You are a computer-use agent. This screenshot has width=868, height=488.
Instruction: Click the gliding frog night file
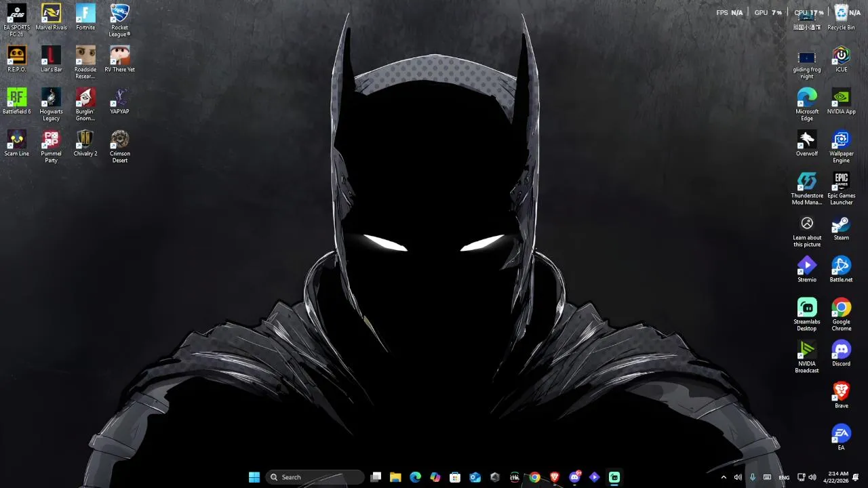[807, 65]
